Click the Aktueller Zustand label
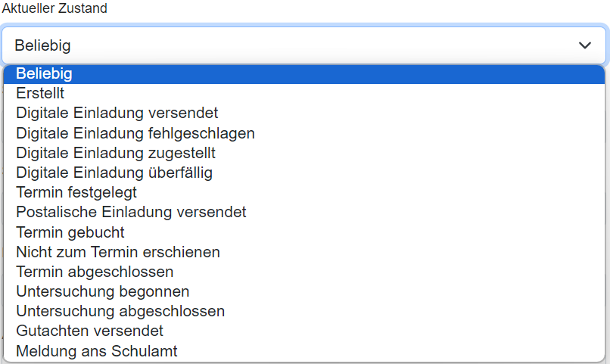Screen dimensions: 610x364 pos(54,9)
